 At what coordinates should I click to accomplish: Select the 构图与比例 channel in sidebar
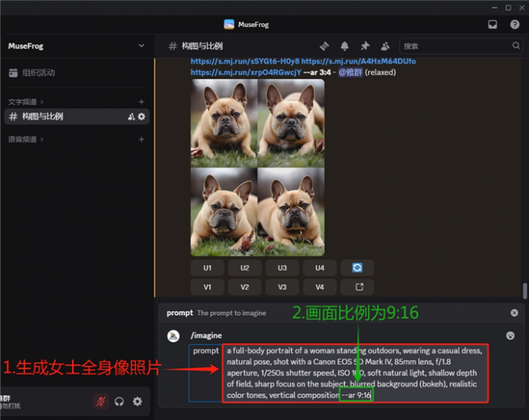(77, 117)
